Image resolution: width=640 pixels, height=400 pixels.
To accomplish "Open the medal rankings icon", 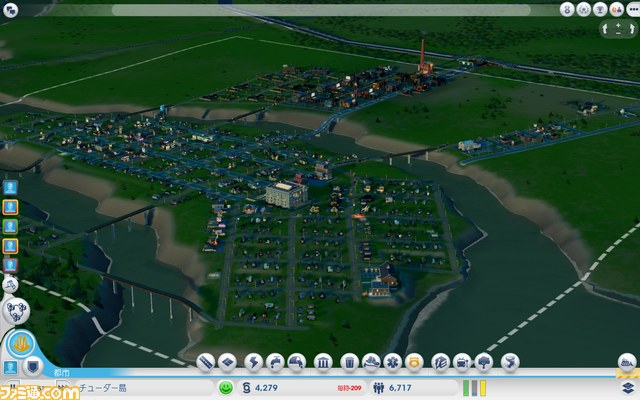I will coord(567,9).
